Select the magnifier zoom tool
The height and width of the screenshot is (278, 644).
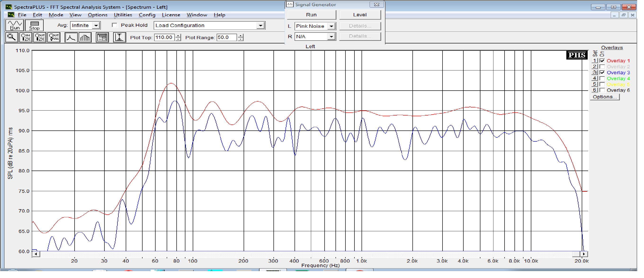[x=12, y=37]
